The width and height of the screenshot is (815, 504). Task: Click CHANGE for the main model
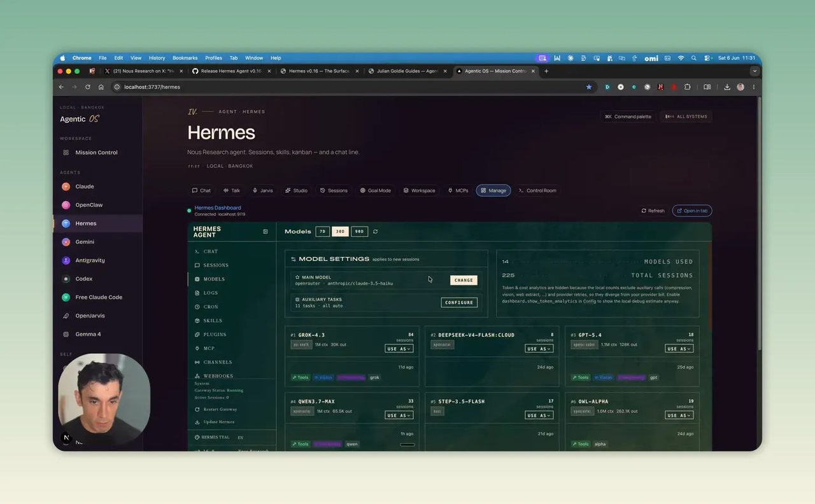(464, 280)
